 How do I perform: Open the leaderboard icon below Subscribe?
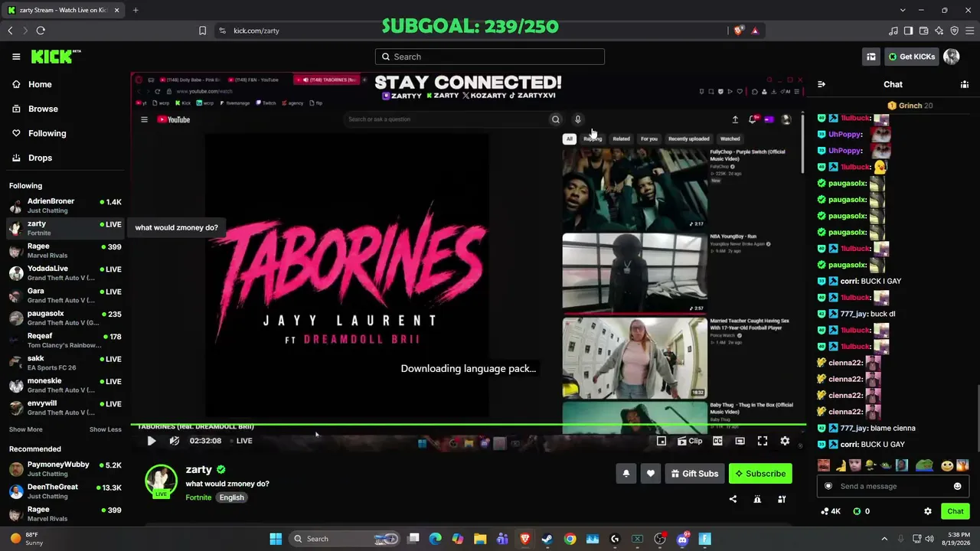point(782,499)
